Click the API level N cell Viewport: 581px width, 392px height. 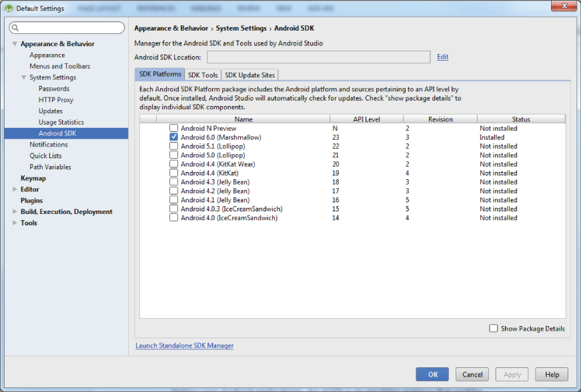pyautogui.click(x=335, y=128)
